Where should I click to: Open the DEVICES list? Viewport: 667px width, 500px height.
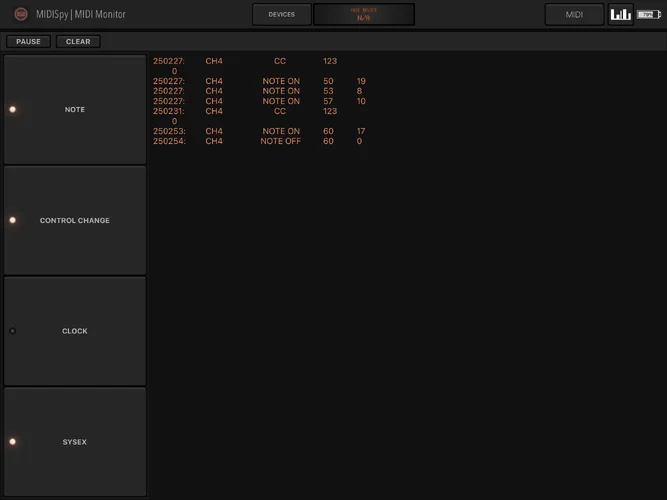pos(282,14)
